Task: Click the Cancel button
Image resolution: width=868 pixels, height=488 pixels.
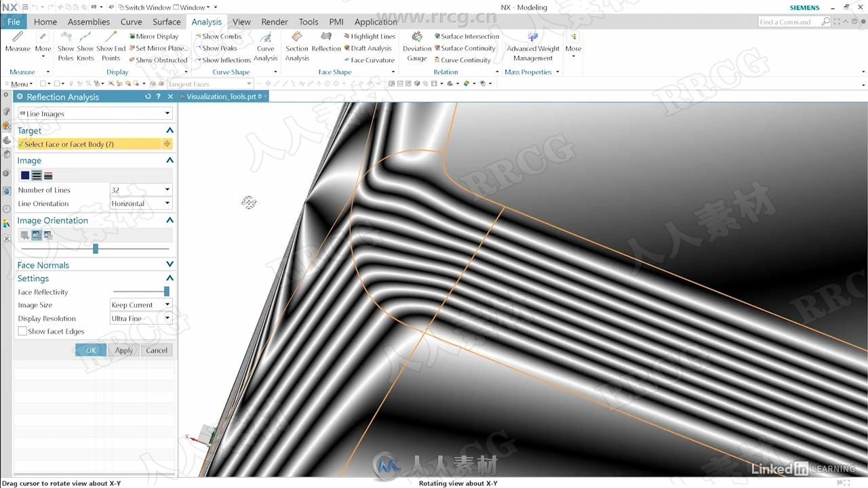Action: 157,350
